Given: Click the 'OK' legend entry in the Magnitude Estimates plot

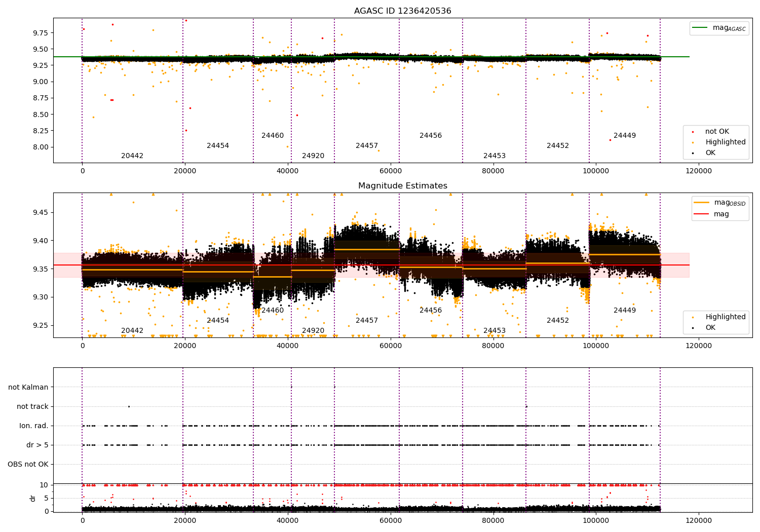Looking at the screenshot, I should tap(710, 328).
